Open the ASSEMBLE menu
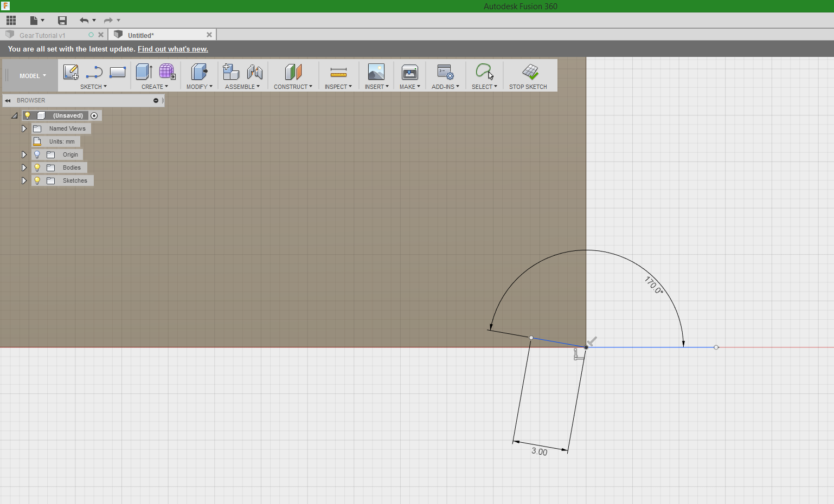Screen dimensions: 834x504 [242, 87]
